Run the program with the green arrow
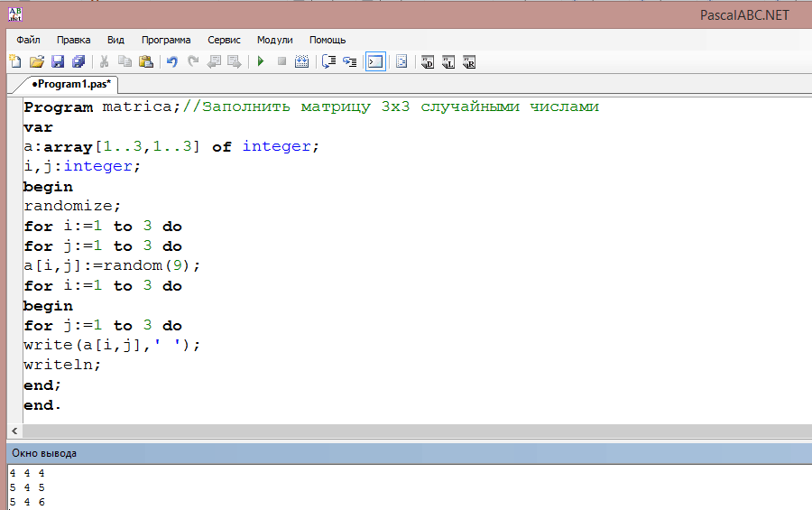This screenshot has height=510, width=812. click(x=261, y=61)
